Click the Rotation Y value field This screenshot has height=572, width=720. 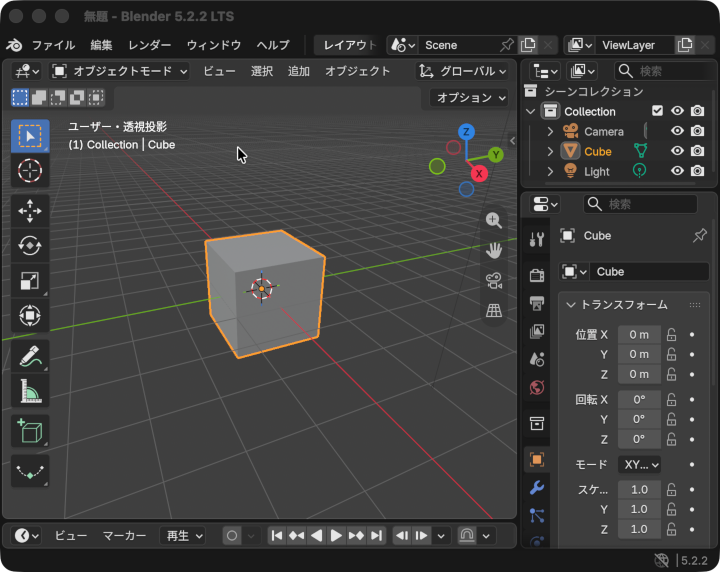point(639,419)
